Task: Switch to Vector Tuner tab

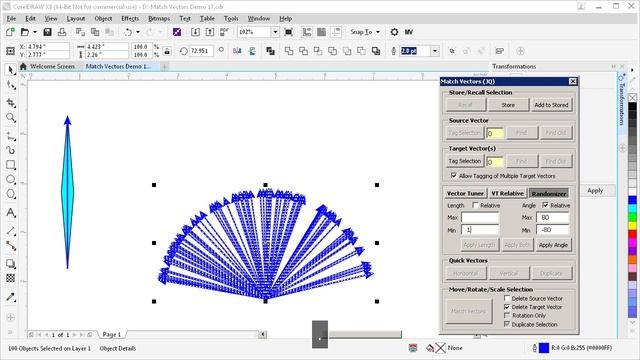Action: [465, 193]
